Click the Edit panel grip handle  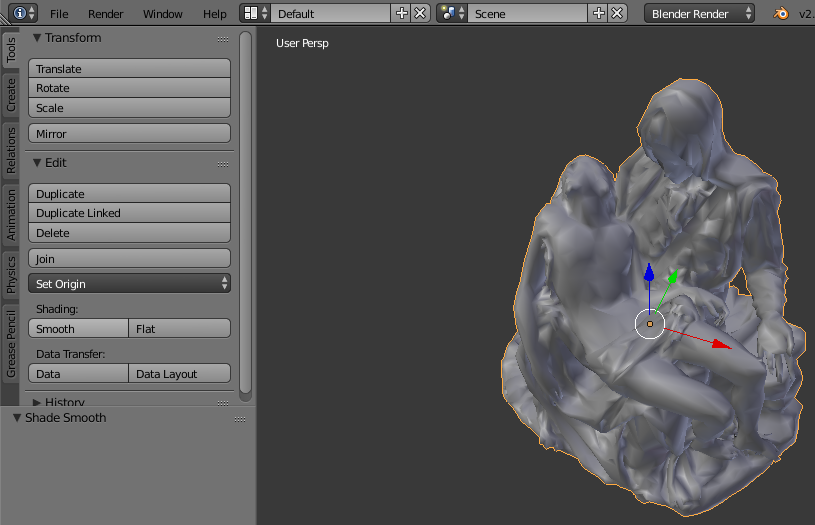[223, 164]
